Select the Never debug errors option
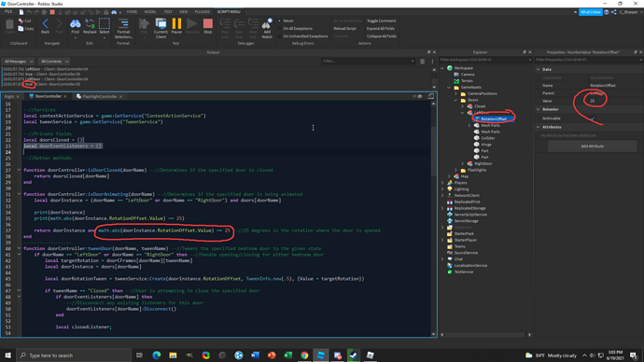Image resolution: width=644 pixels, height=362 pixels. pyautogui.click(x=280, y=21)
